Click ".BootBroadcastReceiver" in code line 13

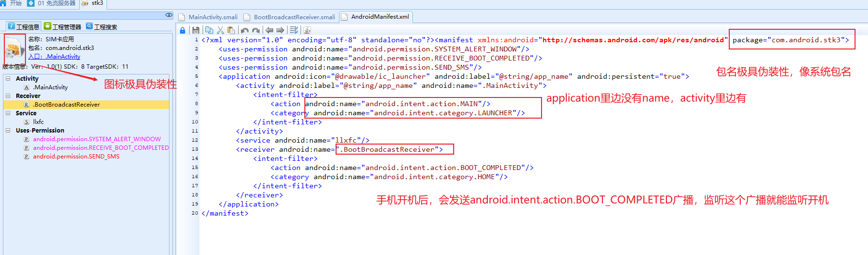coord(389,149)
